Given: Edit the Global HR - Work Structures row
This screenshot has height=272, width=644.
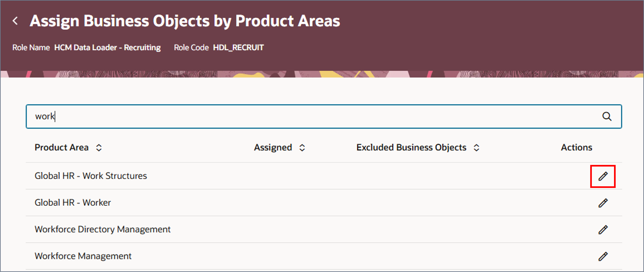Looking at the screenshot, I should tap(603, 176).
